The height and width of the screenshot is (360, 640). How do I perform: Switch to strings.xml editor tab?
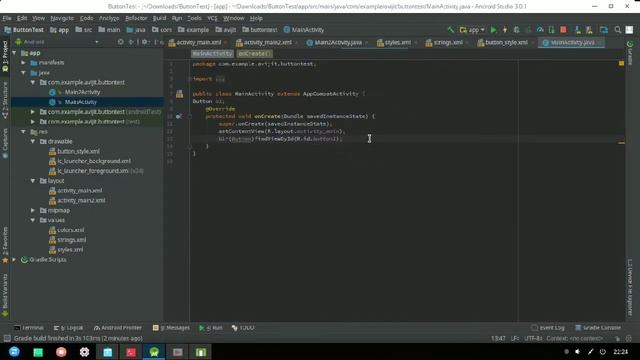tap(447, 42)
